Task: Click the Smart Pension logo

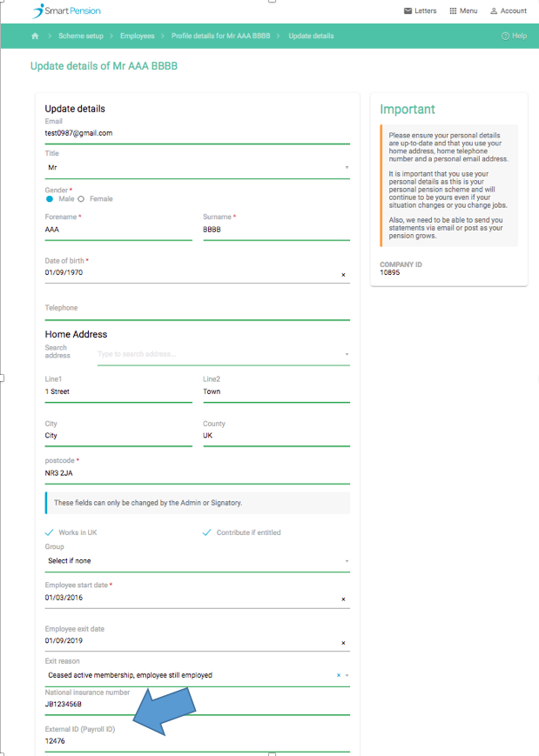Action: point(66,11)
